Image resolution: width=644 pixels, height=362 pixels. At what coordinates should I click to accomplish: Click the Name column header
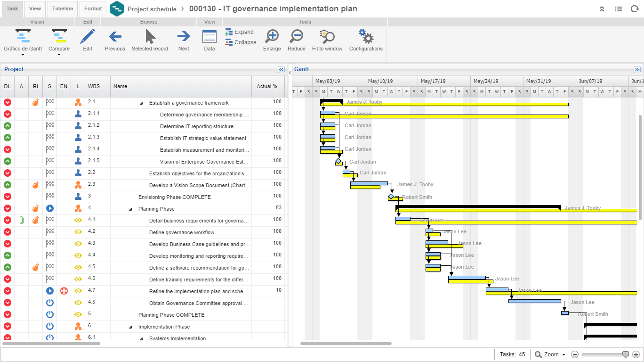[x=181, y=86]
